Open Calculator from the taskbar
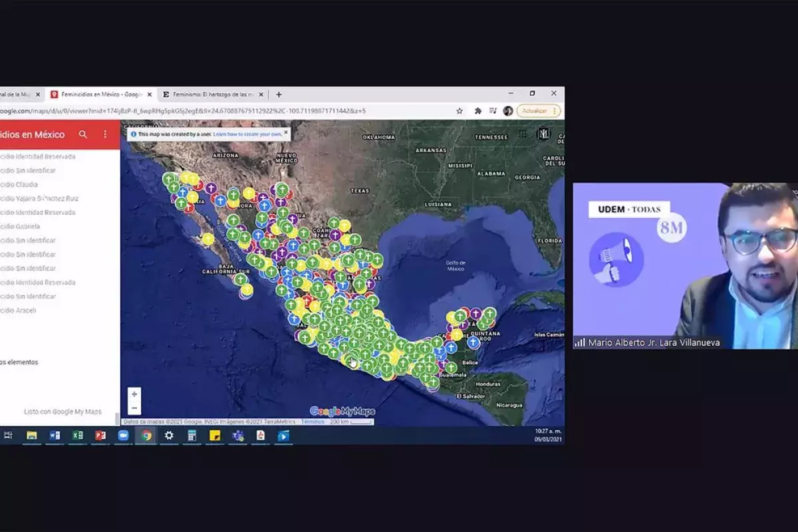The width and height of the screenshot is (798, 532). (192, 436)
